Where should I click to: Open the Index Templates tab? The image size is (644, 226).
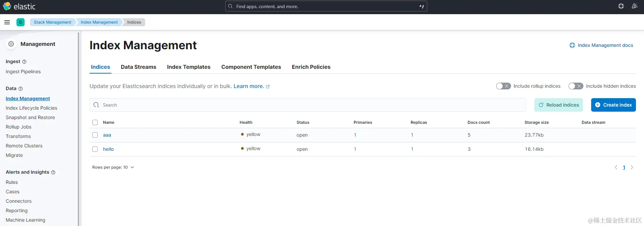[x=189, y=67]
